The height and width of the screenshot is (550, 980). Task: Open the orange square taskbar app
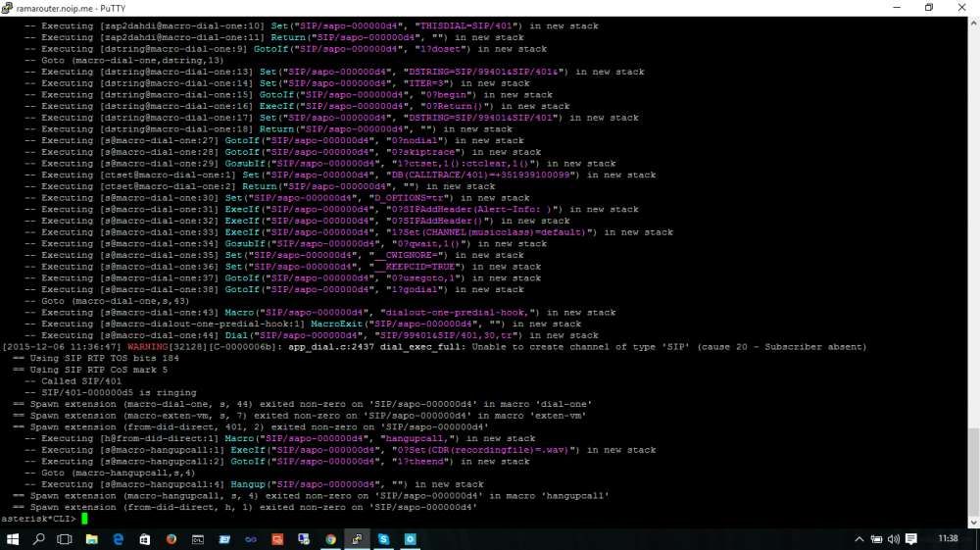[277, 539]
